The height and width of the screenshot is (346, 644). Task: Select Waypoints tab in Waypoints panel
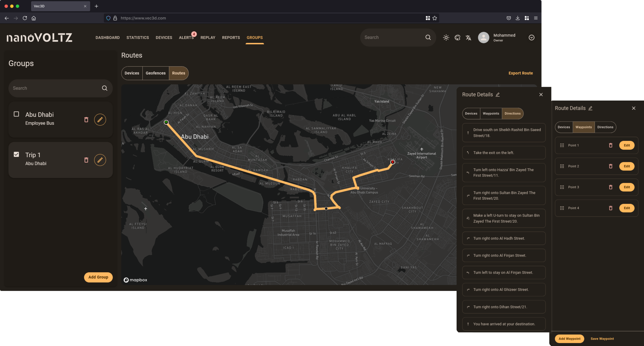click(x=583, y=127)
